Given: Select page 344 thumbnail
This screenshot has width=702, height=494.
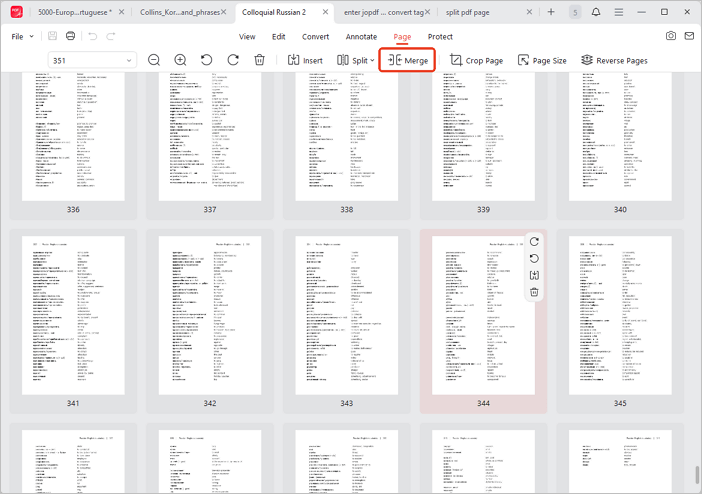Looking at the screenshot, I should point(484,316).
